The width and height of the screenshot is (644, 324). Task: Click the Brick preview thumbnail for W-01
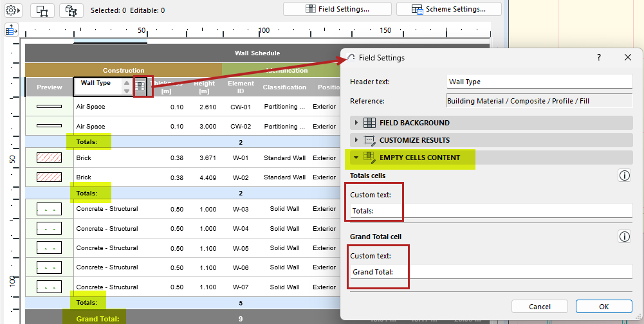(x=50, y=157)
